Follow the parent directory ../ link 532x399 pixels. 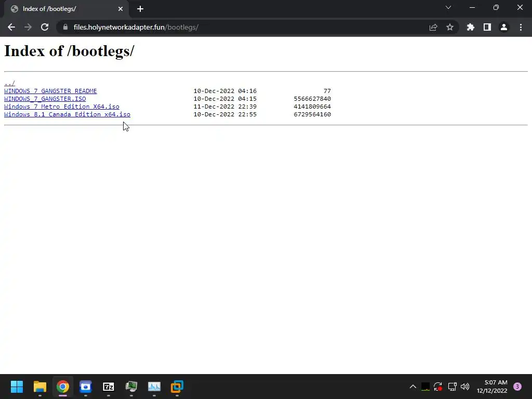click(9, 83)
